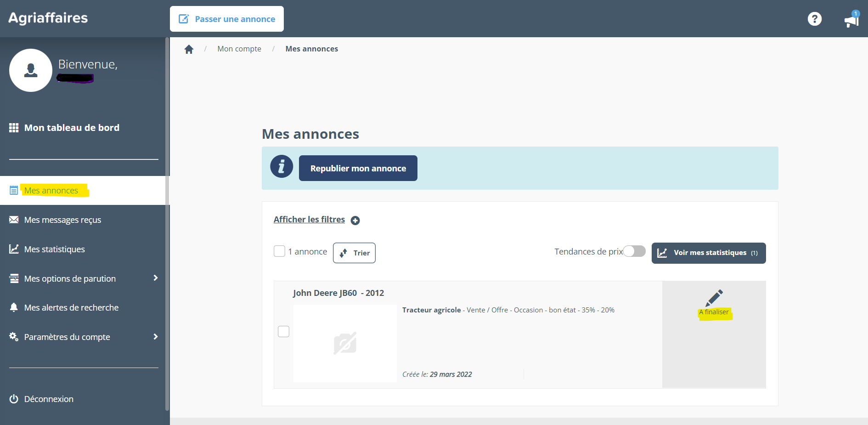This screenshot has width=868, height=425.
Task: Click the John Deere listing photo placeholder
Action: click(345, 343)
